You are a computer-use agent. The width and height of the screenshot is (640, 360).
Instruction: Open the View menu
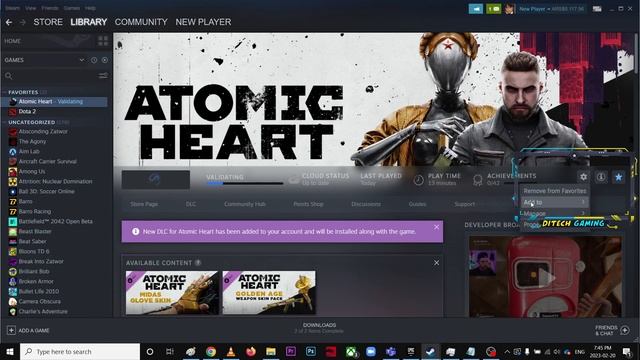[x=30, y=8]
